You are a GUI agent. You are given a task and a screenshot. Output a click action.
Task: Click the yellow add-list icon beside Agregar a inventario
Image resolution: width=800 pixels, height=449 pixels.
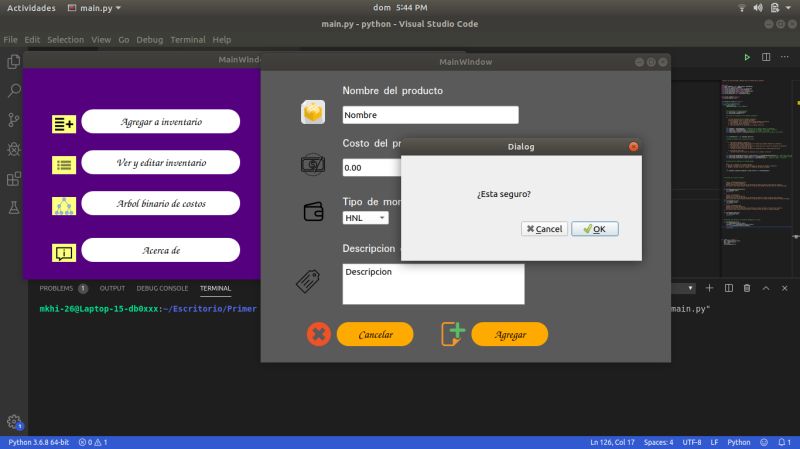pyautogui.click(x=64, y=124)
